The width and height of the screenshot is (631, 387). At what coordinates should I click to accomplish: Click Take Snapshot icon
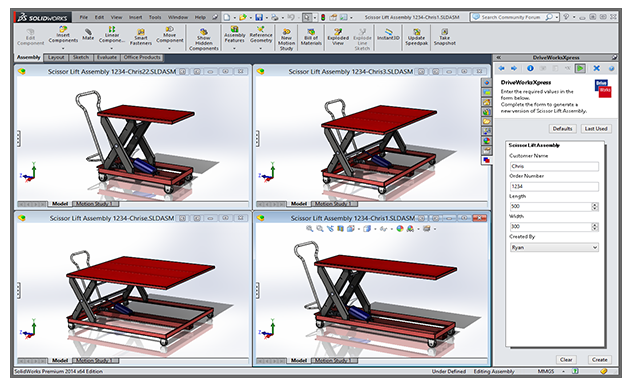[x=445, y=37]
